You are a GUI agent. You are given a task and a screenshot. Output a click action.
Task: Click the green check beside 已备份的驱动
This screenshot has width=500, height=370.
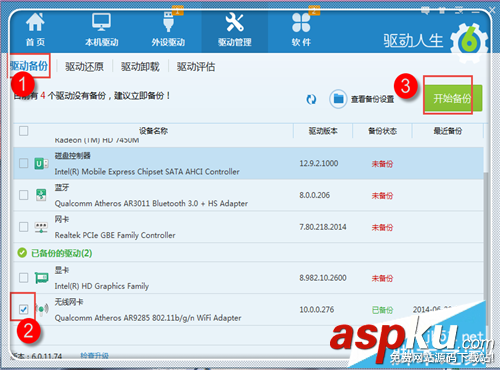pyautogui.click(x=22, y=253)
